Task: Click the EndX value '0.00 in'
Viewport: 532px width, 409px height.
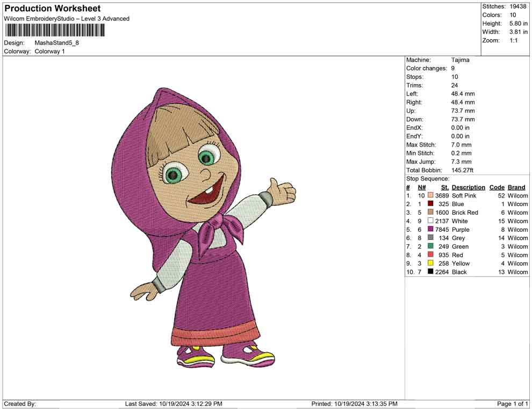Action: click(x=461, y=128)
